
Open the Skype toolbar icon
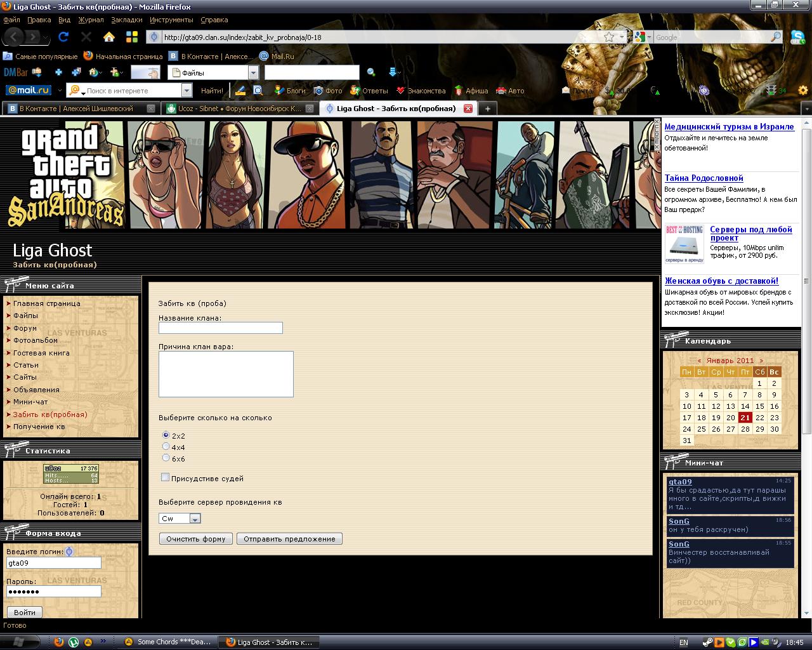[x=798, y=37]
